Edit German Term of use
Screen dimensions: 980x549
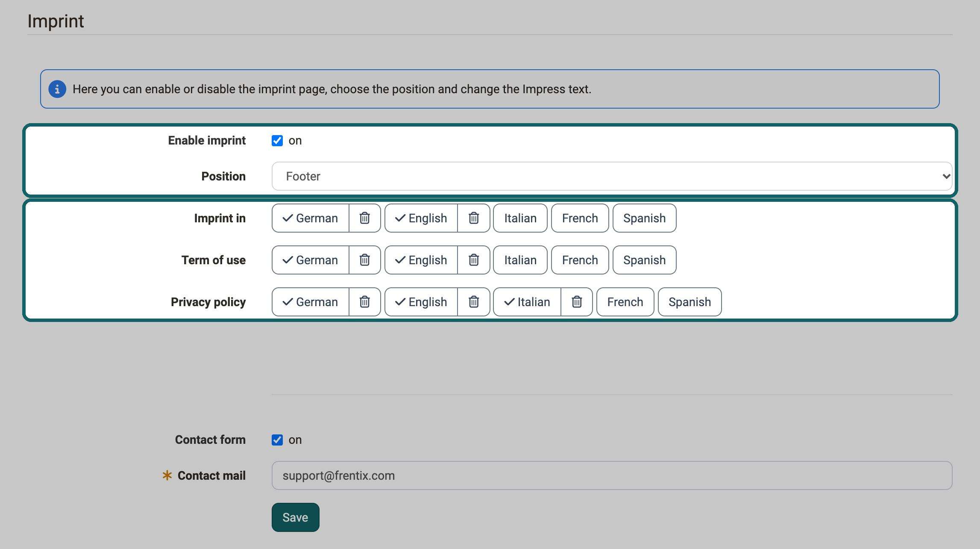pyautogui.click(x=311, y=260)
